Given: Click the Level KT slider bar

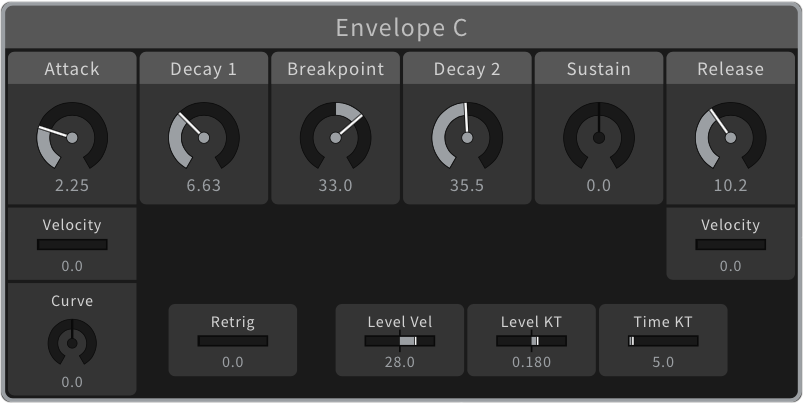Looking at the screenshot, I should point(531,341).
